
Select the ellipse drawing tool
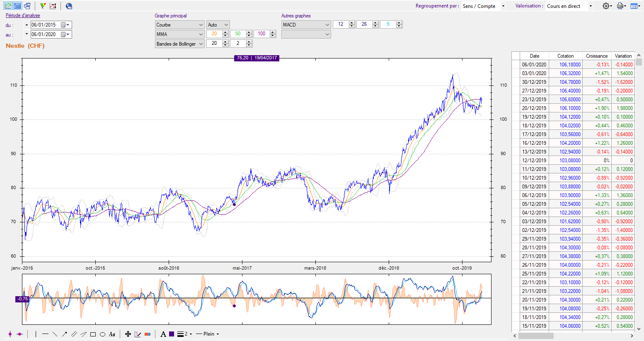(102, 334)
